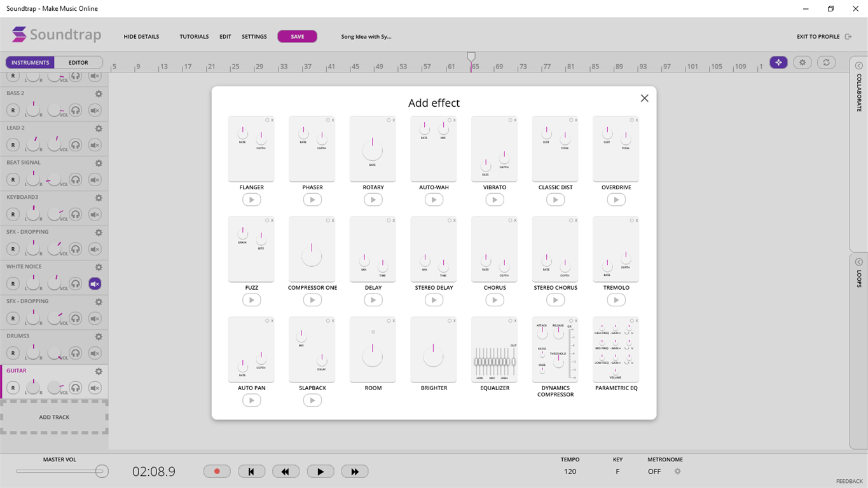Screen dimensions: 868x488
Task: Open settings gear for GUITAR track
Action: coord(99,371)
